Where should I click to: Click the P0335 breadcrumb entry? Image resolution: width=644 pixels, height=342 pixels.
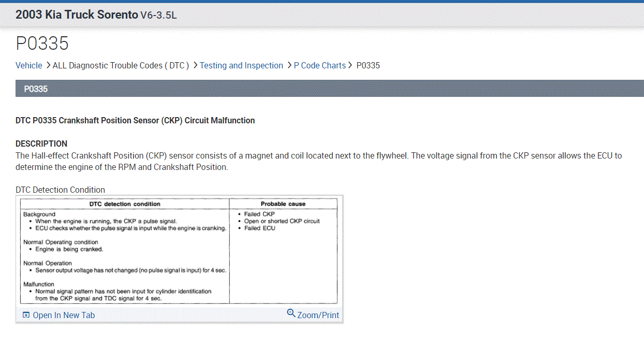(368, 65)
